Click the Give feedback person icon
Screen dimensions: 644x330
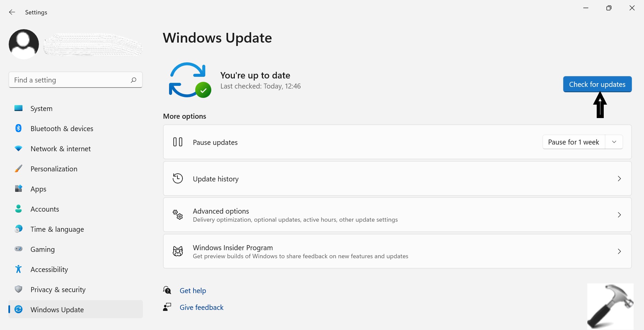(167, 307)
